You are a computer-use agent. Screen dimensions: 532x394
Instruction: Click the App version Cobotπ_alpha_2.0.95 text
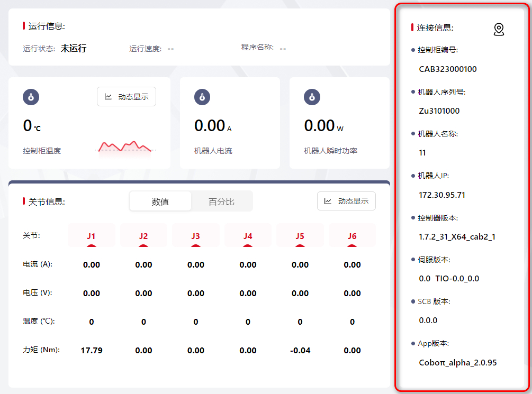[457, 363]
